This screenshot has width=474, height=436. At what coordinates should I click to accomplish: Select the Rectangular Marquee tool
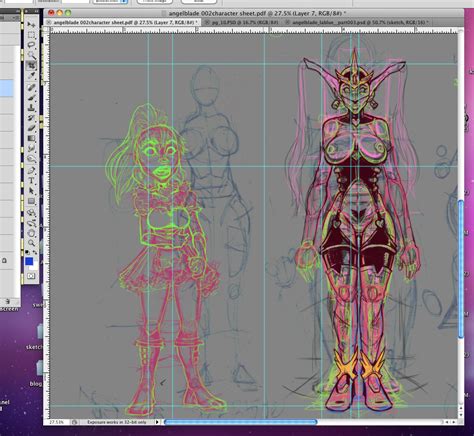[31, 35]
